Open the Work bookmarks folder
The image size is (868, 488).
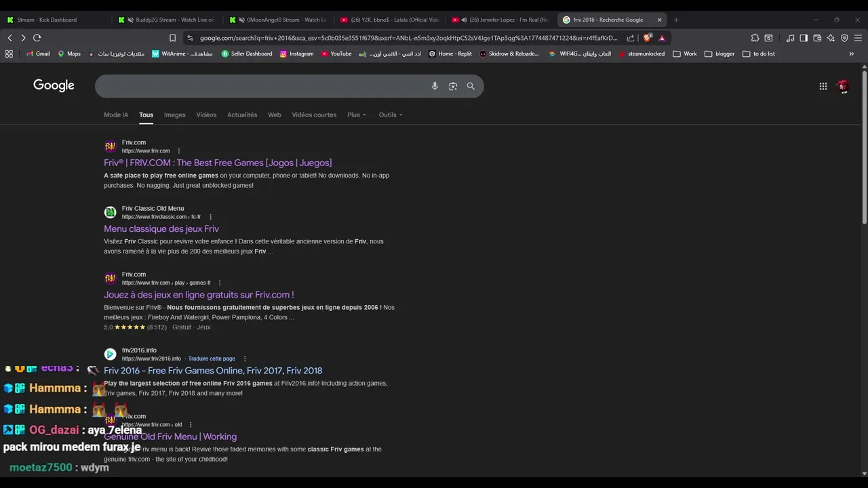685,54
